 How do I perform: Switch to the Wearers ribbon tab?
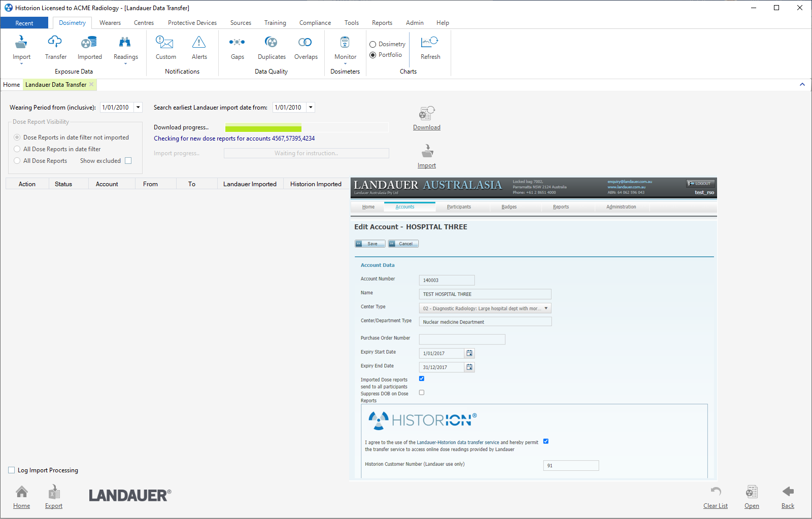click(110, 23)
